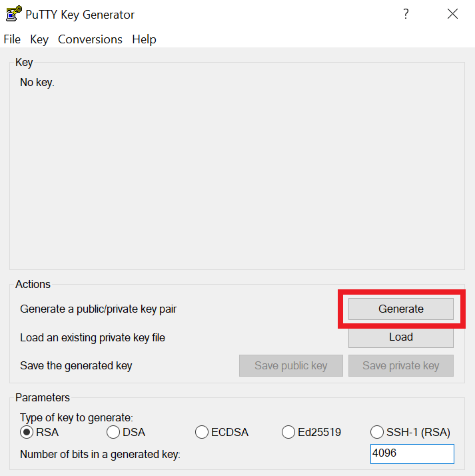
Task: Click the "PuTTY Key Generator" window title text
Action: (80, 15)
